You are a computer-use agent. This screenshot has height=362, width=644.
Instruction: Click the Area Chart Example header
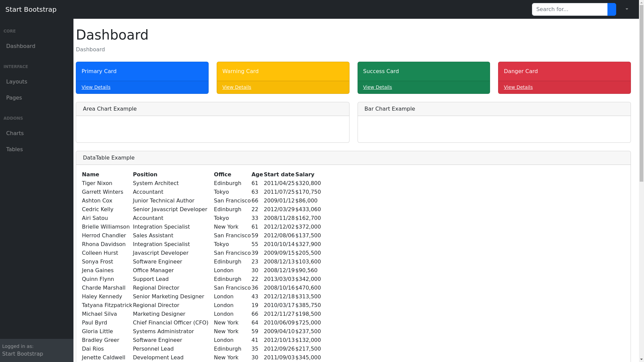point(213,109)
